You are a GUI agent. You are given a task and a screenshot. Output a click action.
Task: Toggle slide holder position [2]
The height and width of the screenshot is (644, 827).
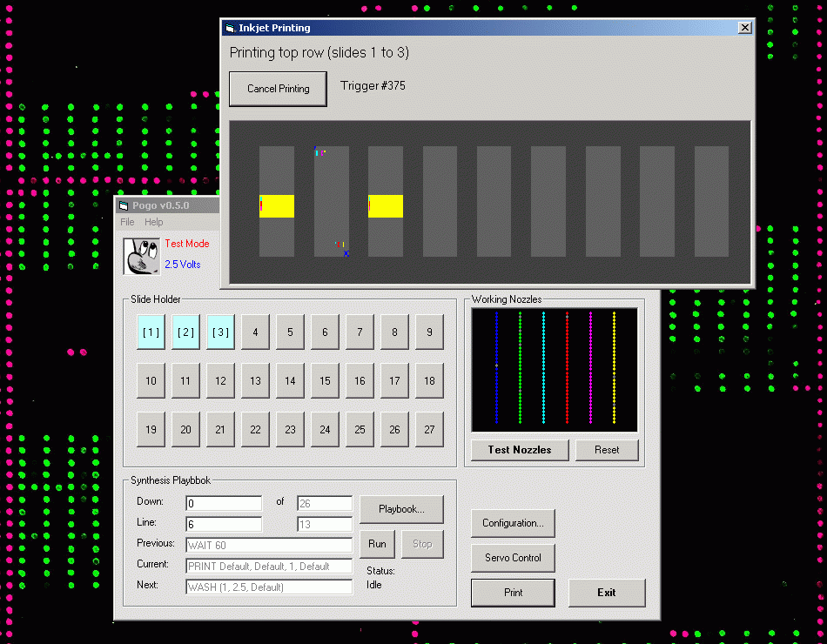[185, 332]
